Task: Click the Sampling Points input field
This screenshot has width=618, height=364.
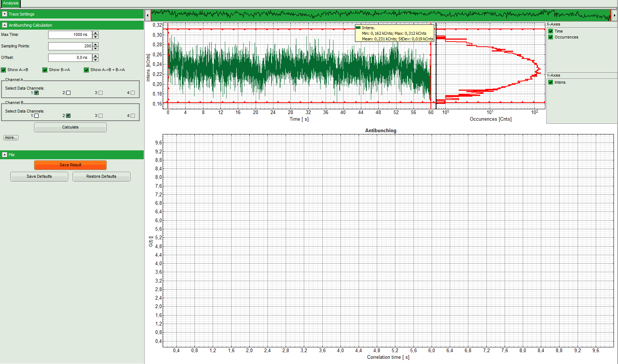Action: [70, 46]
